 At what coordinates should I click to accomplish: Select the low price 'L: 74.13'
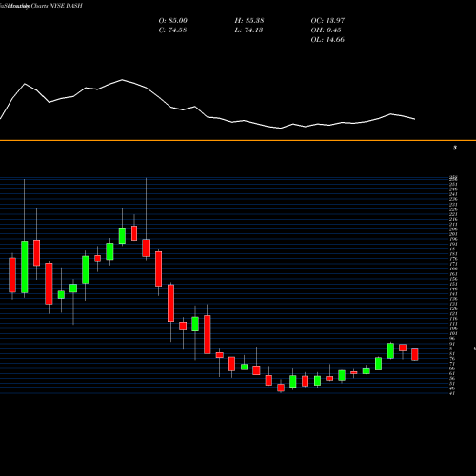click(x=248, y=30)
